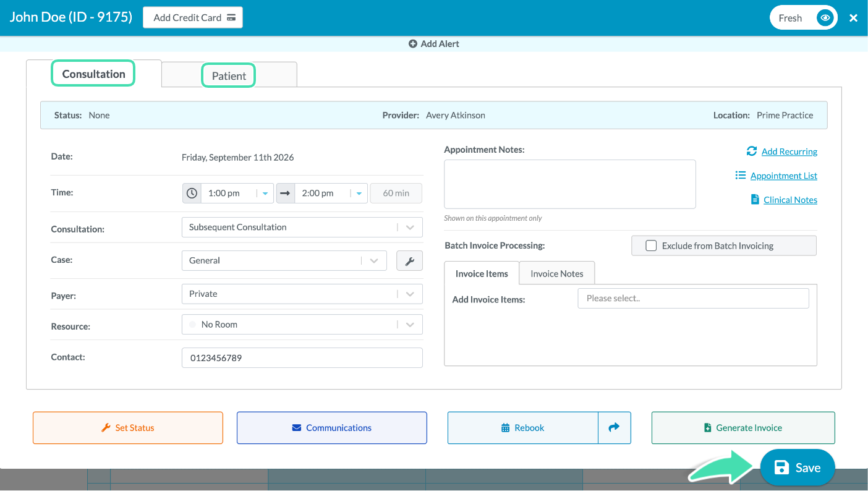Save the appointment

pos(798,468)
